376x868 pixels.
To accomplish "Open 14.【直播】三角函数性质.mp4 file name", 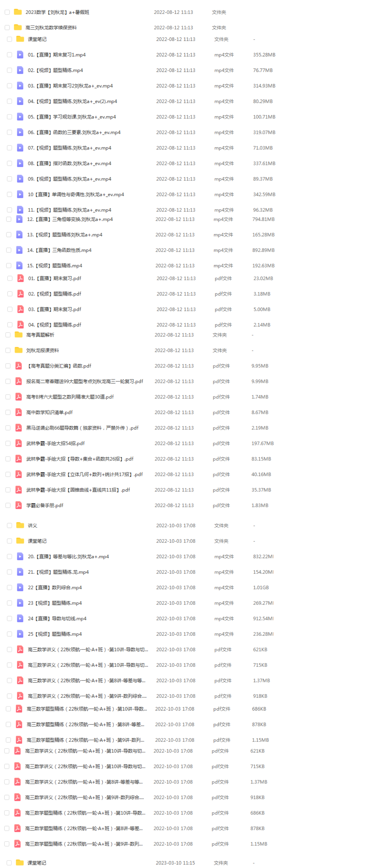I will point(59,250).
